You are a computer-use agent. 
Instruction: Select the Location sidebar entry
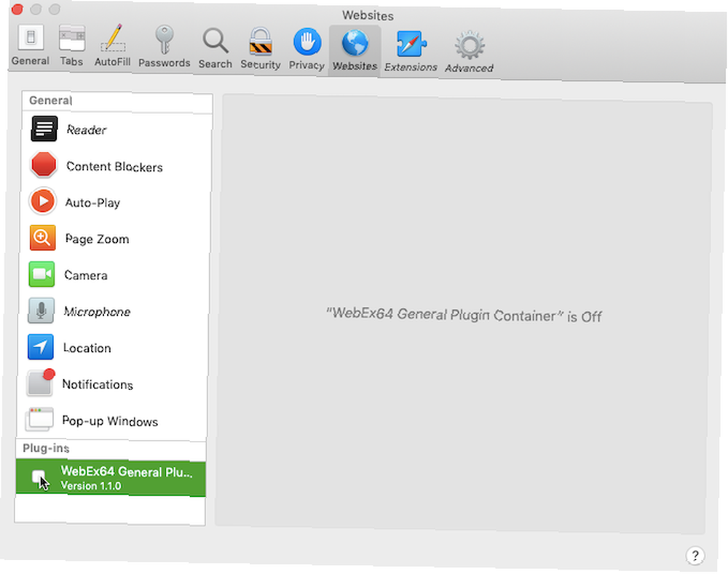pos(114,348)
